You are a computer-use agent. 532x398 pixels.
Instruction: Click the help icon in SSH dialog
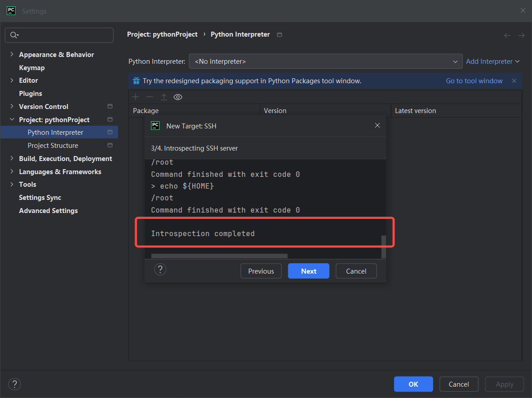[160, 270]
